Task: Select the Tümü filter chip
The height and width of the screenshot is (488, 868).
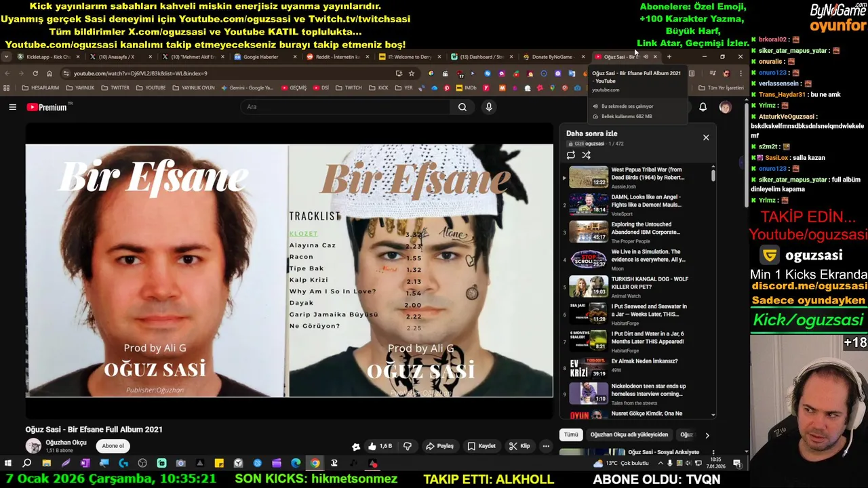Action: [572, 434]
